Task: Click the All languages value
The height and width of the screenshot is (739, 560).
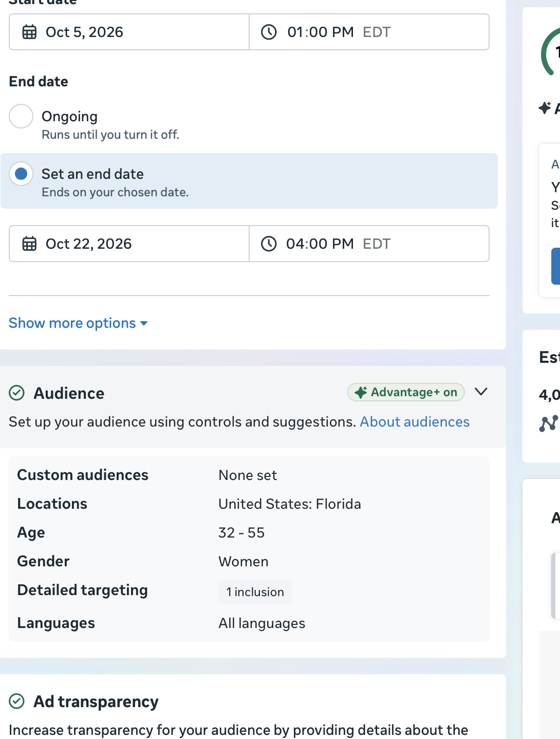Action: point(262,623)
